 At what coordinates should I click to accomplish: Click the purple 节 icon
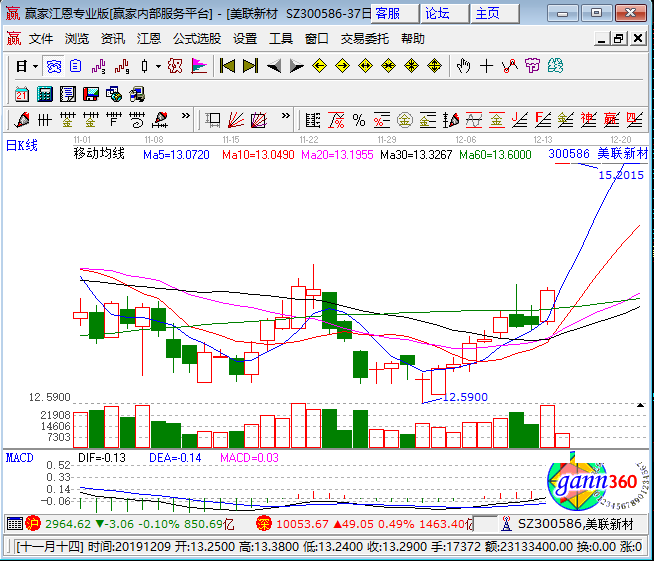pos(533,66)
